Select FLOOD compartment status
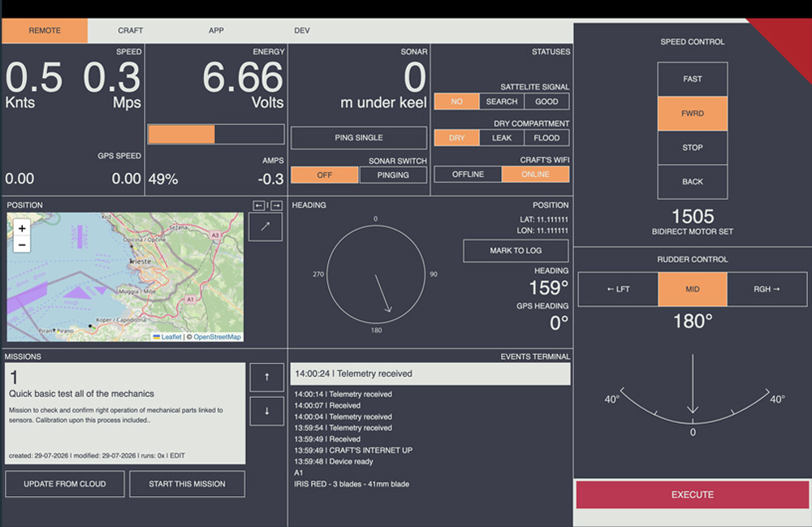 546,138
